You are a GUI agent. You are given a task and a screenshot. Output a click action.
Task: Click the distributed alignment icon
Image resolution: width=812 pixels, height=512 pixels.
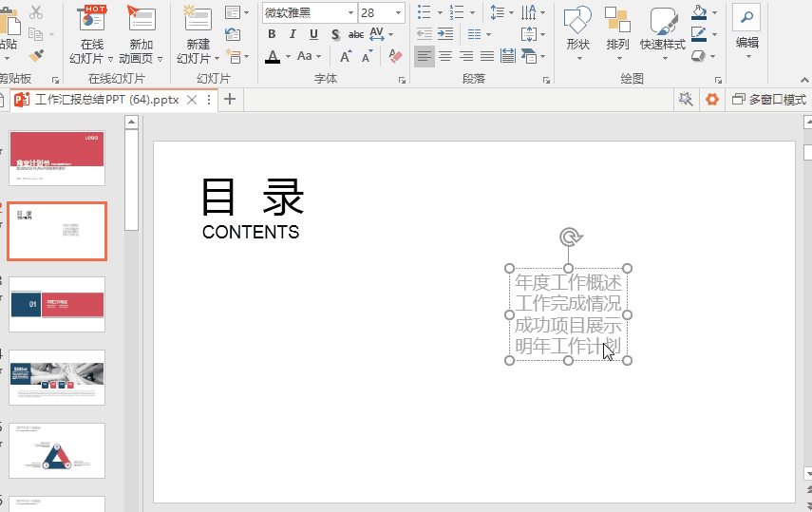(x=508, y=56)
